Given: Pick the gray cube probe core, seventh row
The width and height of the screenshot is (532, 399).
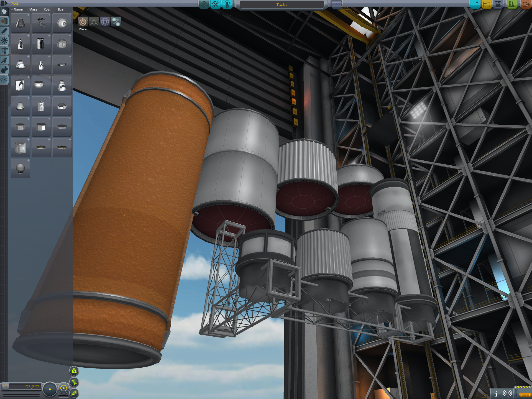Looking at the screenshot, I should (x=21, y=148).
